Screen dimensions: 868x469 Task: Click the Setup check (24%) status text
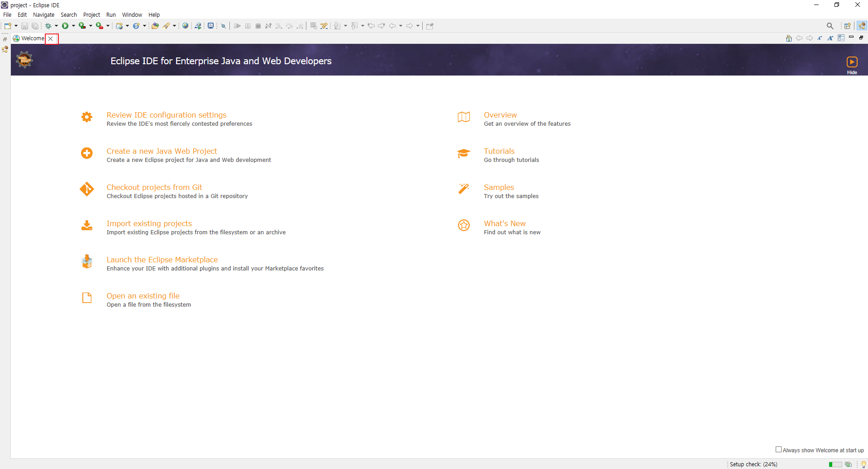(x=754, y=464)
